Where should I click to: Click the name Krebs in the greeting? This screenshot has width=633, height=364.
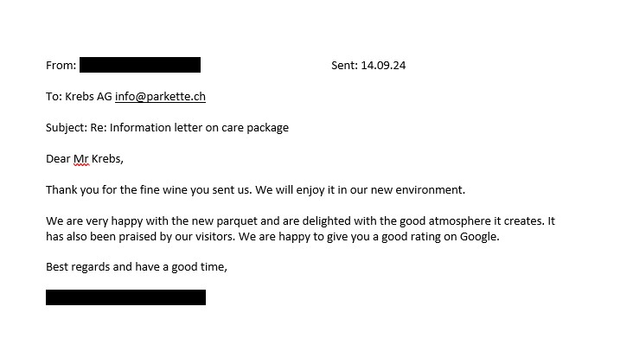107,158
